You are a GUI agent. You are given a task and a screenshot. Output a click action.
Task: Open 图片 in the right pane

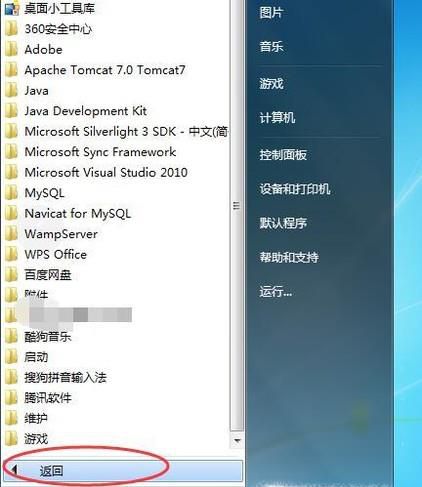pyautogui.click(x=271, y=13)
